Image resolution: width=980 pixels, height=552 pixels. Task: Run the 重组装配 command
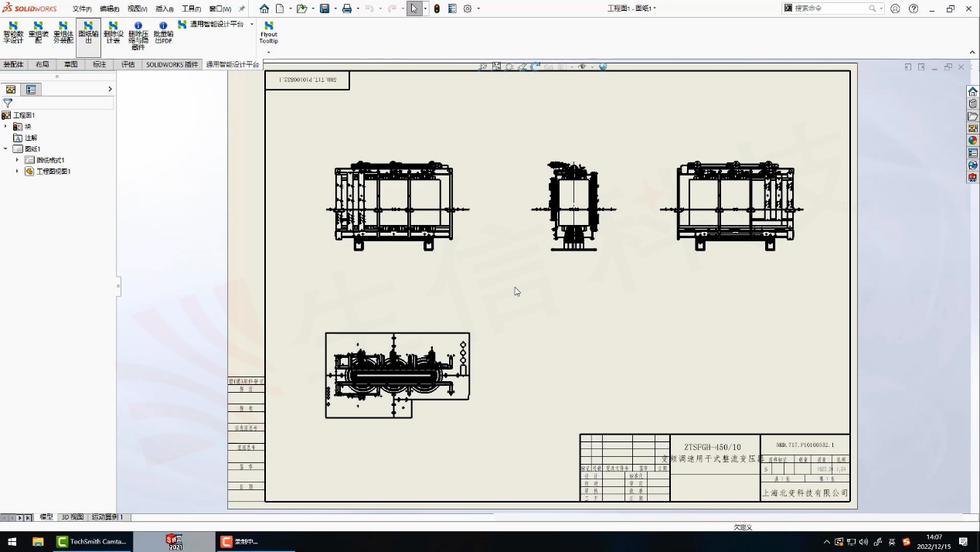point(38,32)
